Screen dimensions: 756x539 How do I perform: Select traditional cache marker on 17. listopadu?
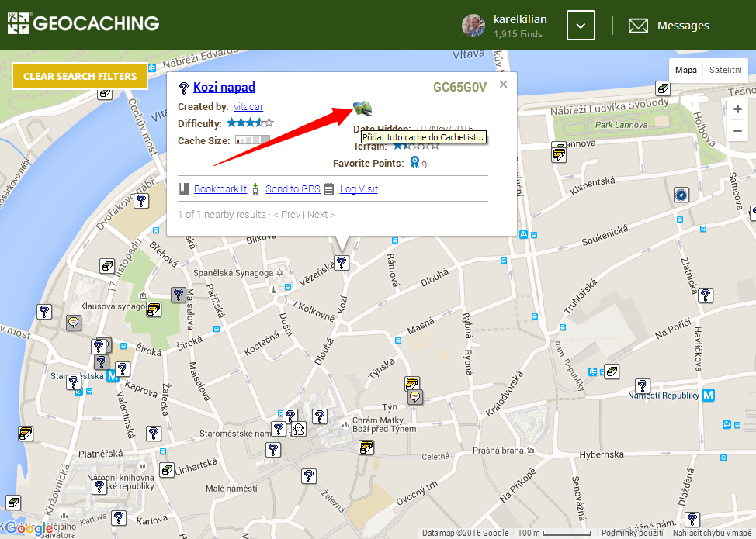(x=107, y=266)
